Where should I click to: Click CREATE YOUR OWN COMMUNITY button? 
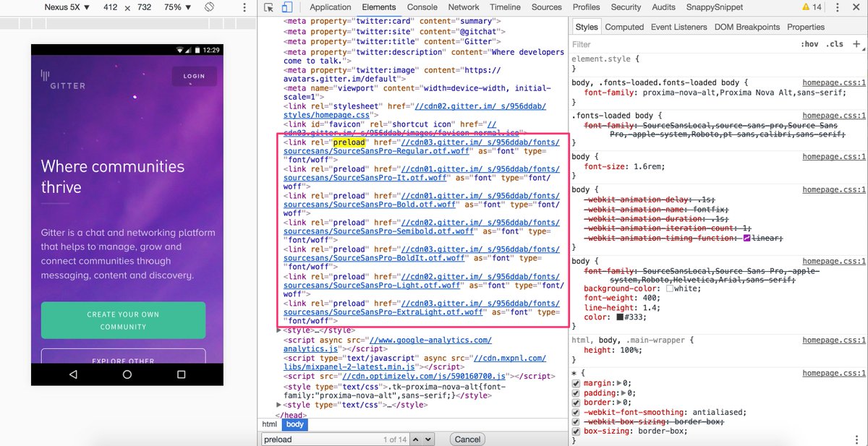[x=123, y=320]
